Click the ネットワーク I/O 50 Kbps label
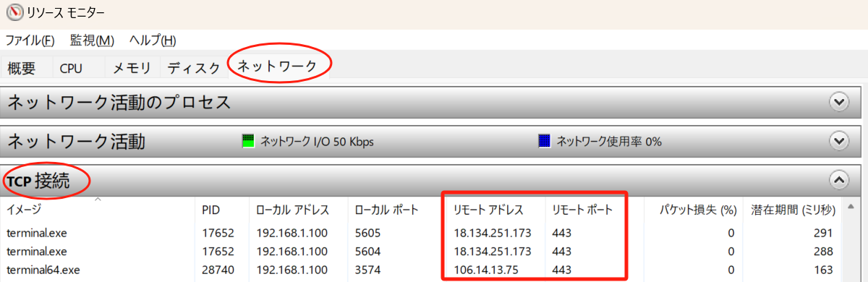Viewport: 868px width, 282px height. (317, 141)
